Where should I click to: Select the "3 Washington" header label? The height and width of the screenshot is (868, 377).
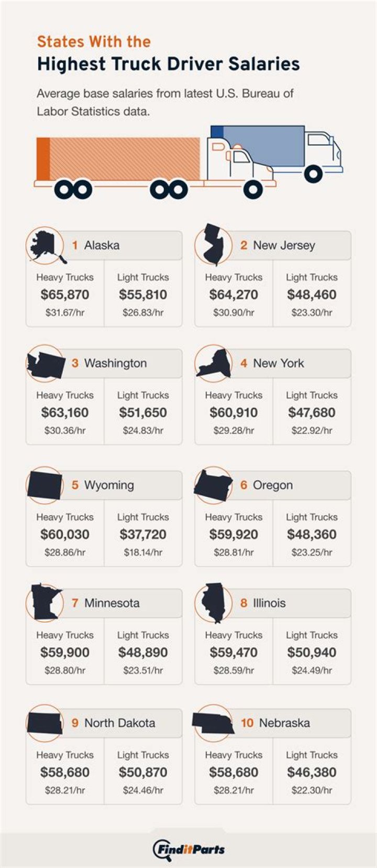tap(109, 363)
